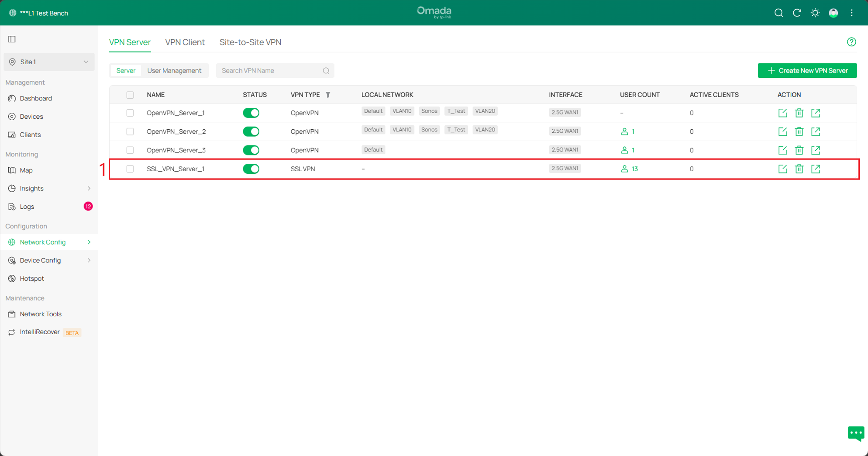Delete OpenVPN_Server_3 entry
The width and height of the screenshot is (868, 456).
click(x=799, y=150)
